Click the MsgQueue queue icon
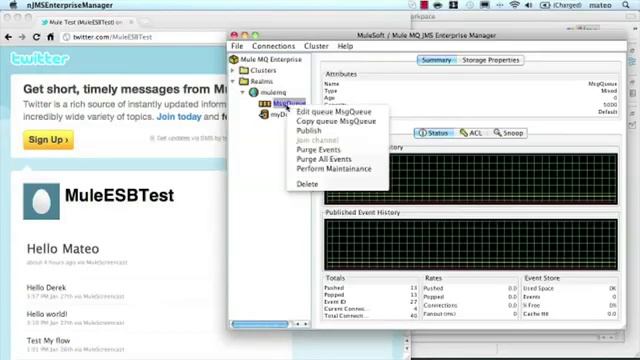The height and width of the screenshot is (360, 640). [264, 104]
